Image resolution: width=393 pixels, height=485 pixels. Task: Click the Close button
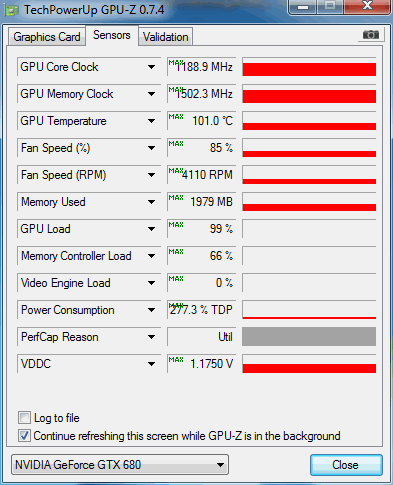click(x=346, y=465)
